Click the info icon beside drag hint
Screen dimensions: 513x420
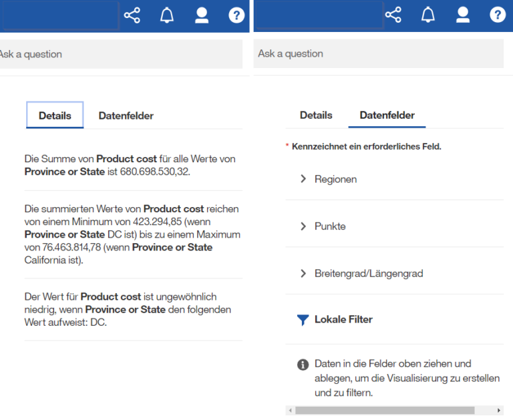(x=303, y=365)
